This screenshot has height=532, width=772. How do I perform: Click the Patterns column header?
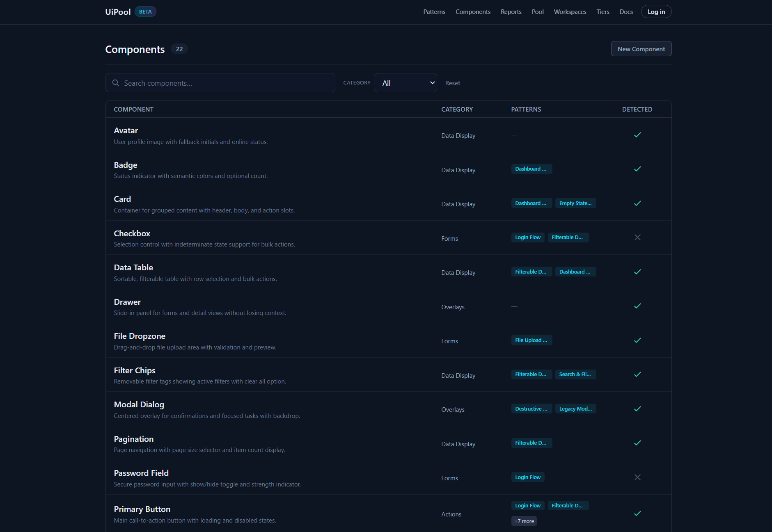pos(526,110)
